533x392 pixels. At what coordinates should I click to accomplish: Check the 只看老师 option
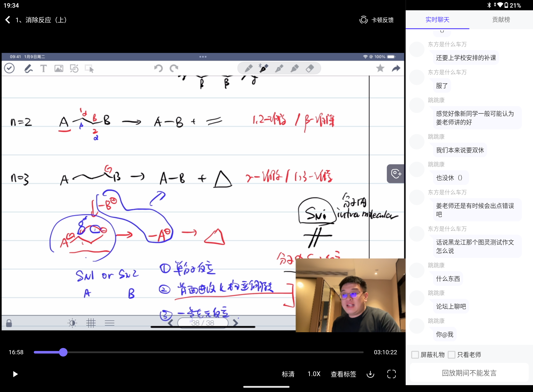point(452,355)
